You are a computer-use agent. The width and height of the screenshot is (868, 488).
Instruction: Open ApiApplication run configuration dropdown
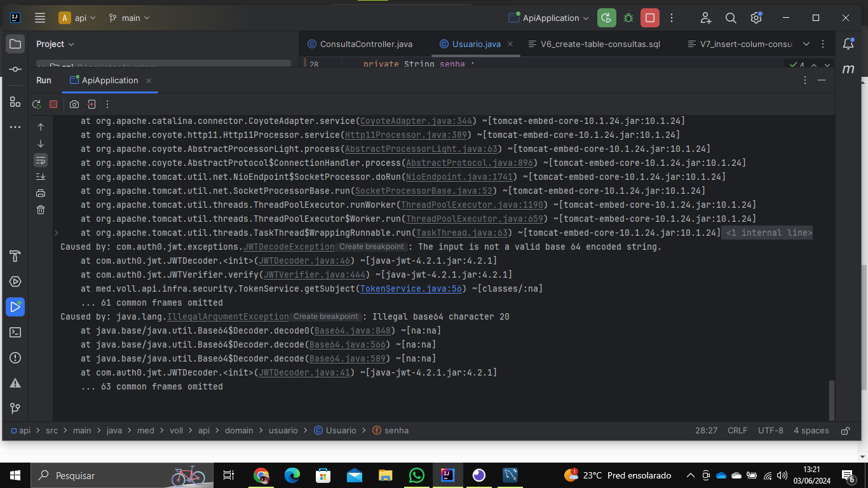coord(549,18)
